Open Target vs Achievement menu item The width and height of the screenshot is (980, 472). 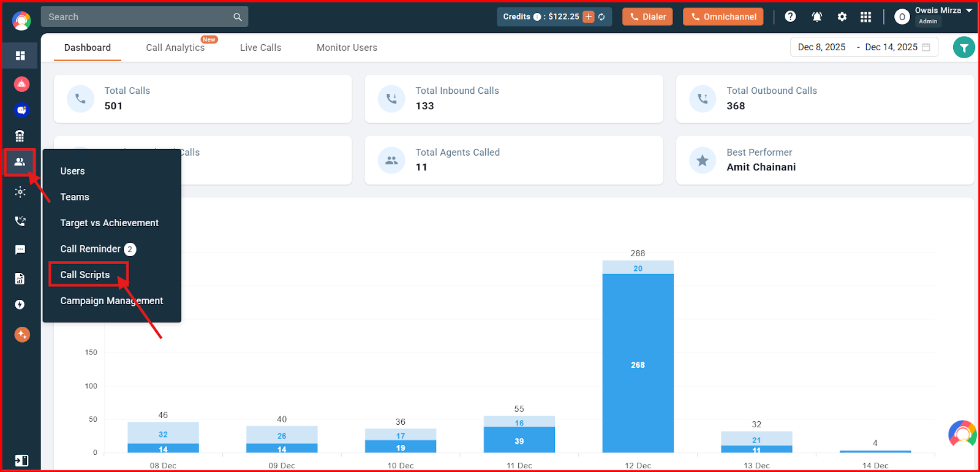tap(109, 223)
